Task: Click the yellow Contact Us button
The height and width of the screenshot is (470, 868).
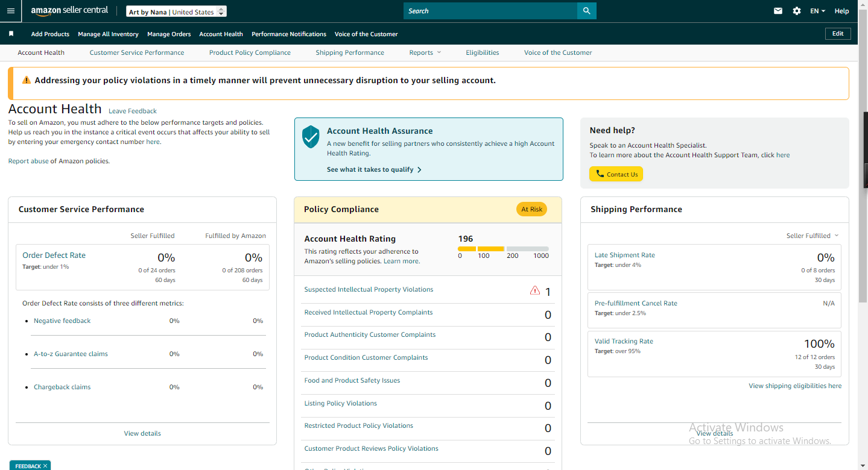Action: pos(616,174)
